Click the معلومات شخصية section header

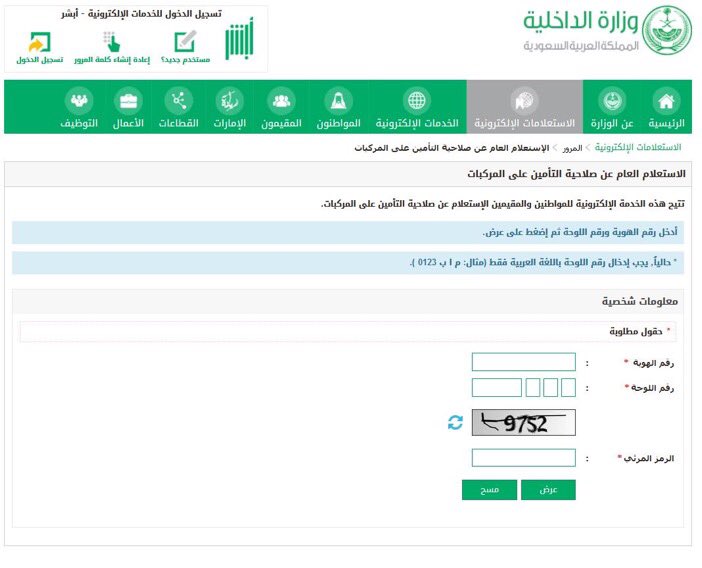click(x=640, y=301)
